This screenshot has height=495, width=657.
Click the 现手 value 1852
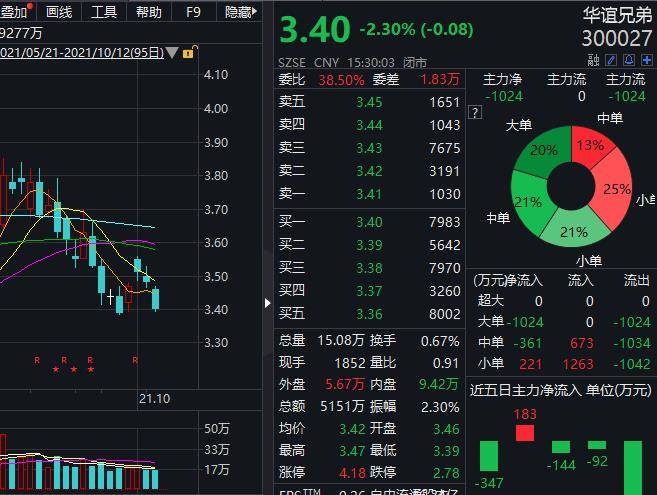pyautogui.click(x=350, y=363)
